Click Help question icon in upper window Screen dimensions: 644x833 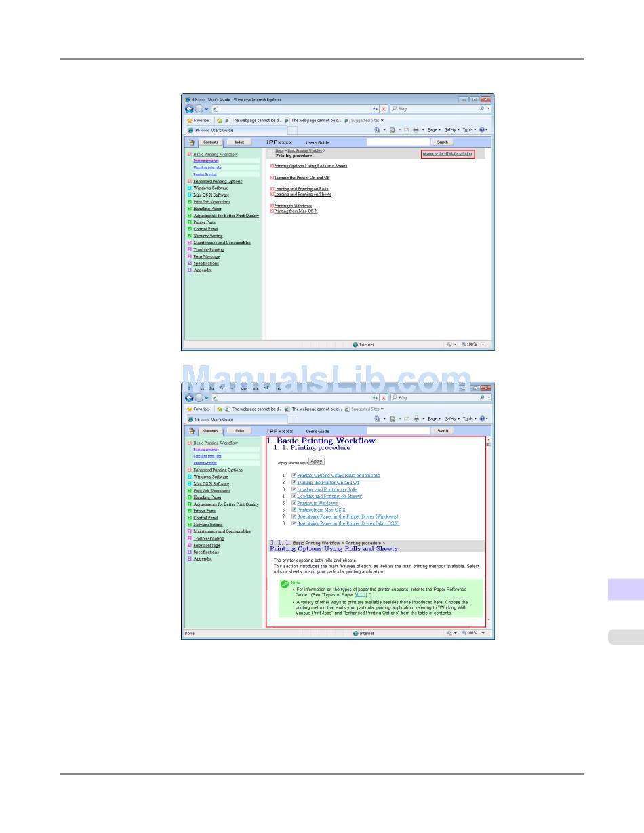pos(482,130)
